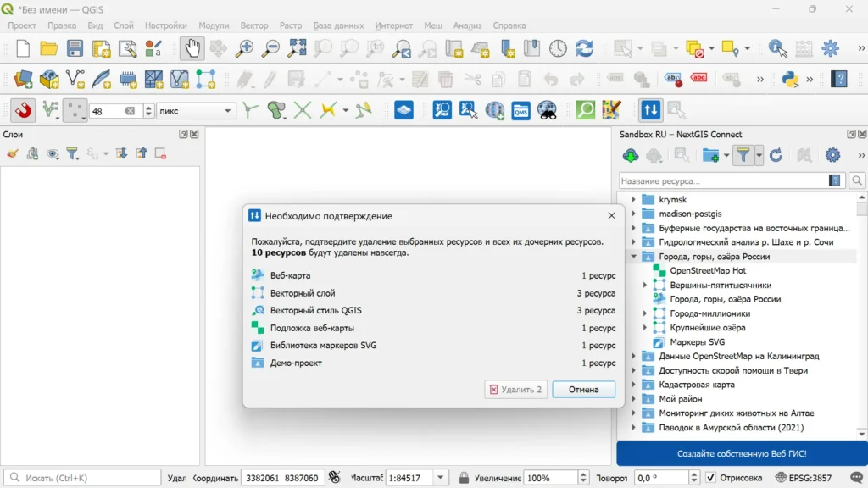
Task: Open a project with the folder icon
Action: (48, 48)
